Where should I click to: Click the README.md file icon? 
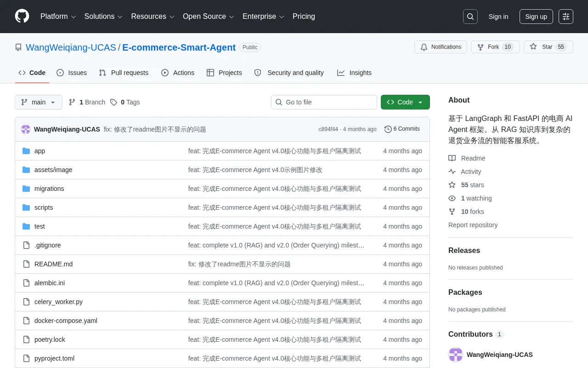pyautogui.click(x=26, y=264)
